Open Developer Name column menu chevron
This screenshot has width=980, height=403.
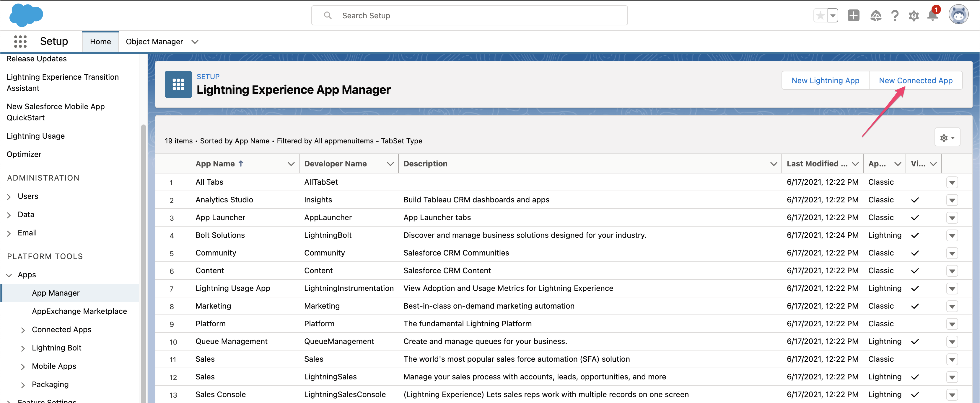point(390,164)
